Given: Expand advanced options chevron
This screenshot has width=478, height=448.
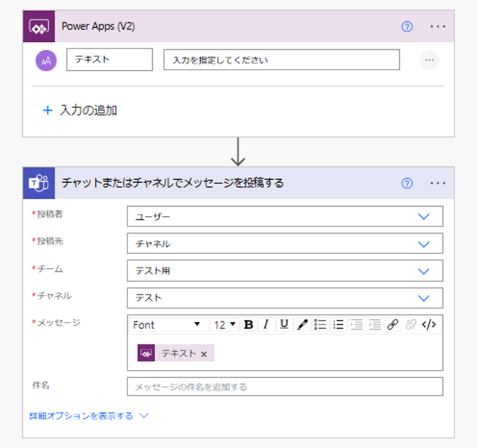Looking at the screenshot, I should click(144, 416).
